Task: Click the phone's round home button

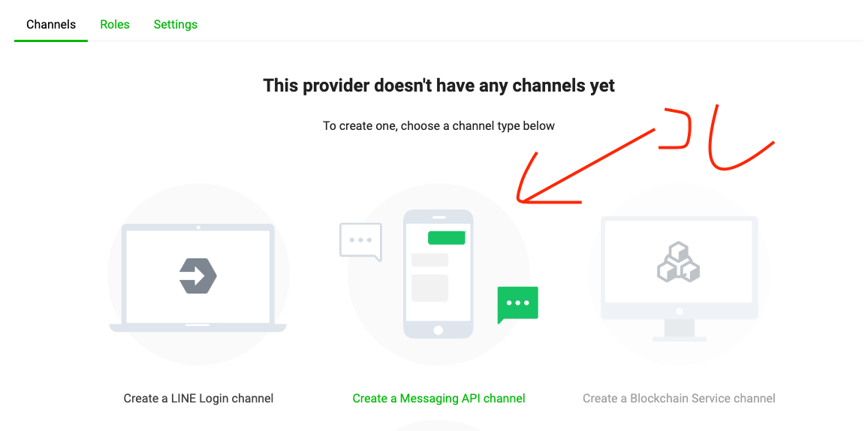Action: pos(439,330)
